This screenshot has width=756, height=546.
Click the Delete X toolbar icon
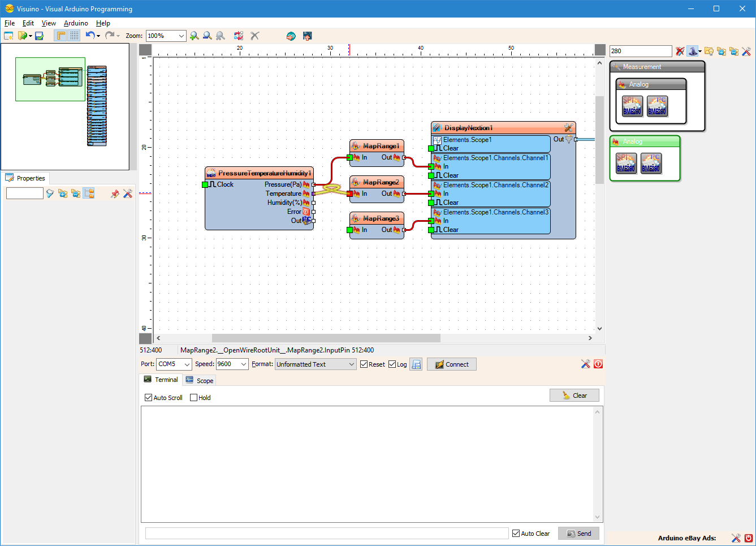[x=255, y=36]
